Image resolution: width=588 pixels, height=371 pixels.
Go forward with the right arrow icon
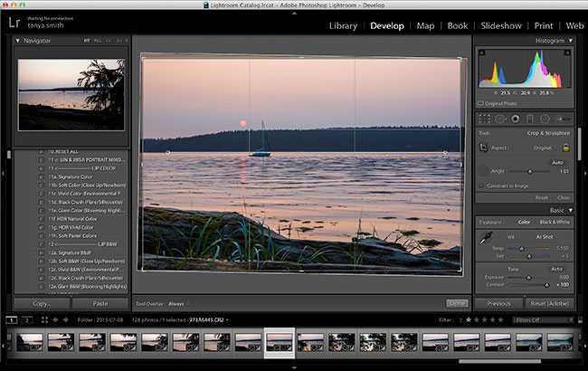(66, 319)
